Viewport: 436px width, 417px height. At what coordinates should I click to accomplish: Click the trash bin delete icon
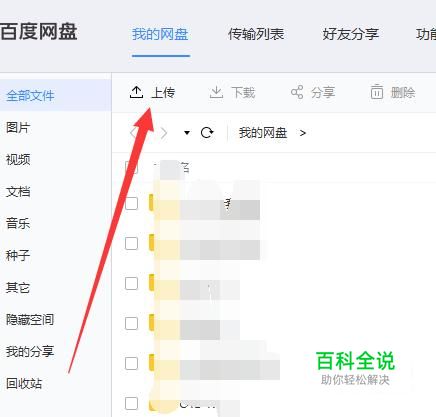pyautogui.click(x=377, y=92)
